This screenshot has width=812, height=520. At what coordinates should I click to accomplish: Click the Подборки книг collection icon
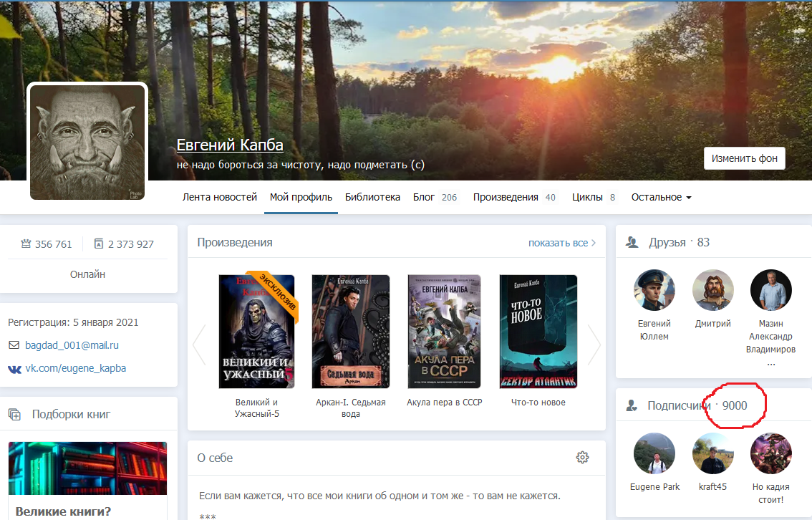[14, 414]
